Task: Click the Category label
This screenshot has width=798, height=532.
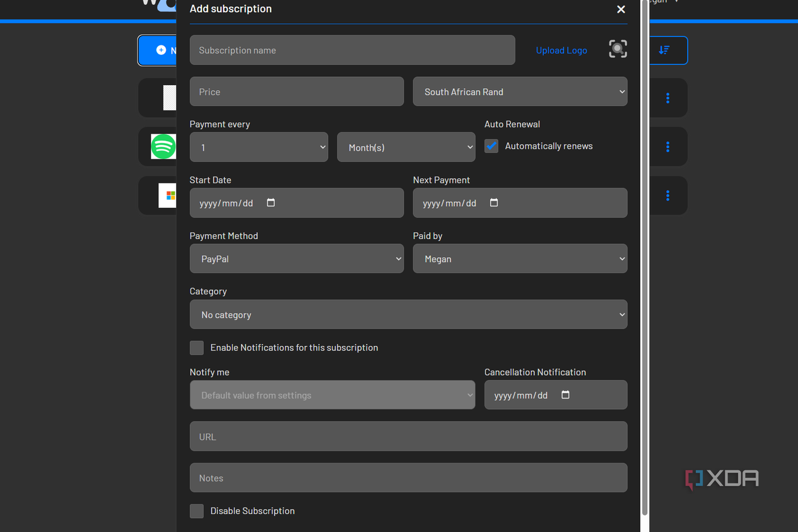Action: pos(208,291)
